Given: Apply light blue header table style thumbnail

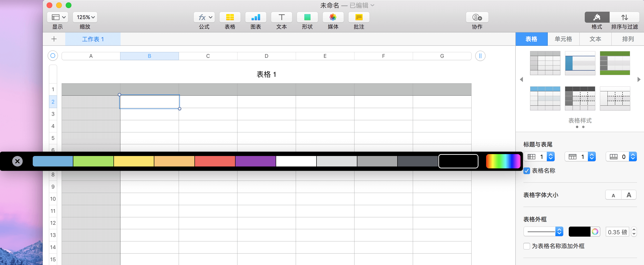Looking at the screenshot, I should pyautogui.click(x=545, y=98).
